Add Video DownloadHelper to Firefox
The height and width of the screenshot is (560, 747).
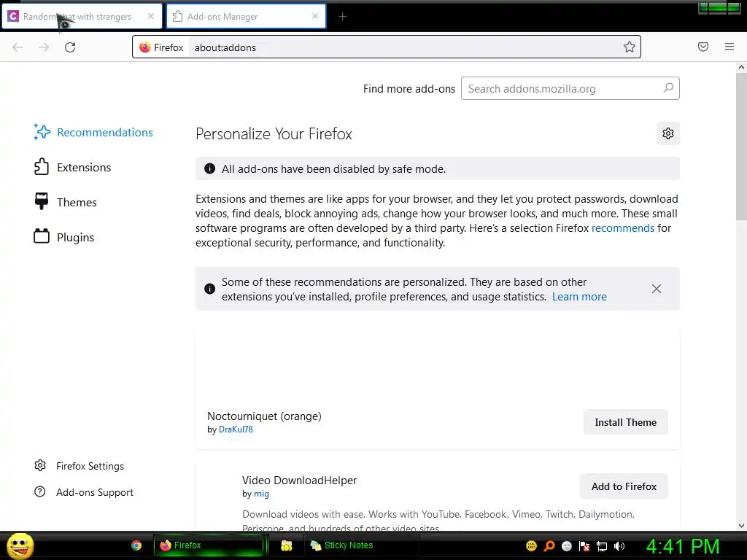(x=624, y=486)
